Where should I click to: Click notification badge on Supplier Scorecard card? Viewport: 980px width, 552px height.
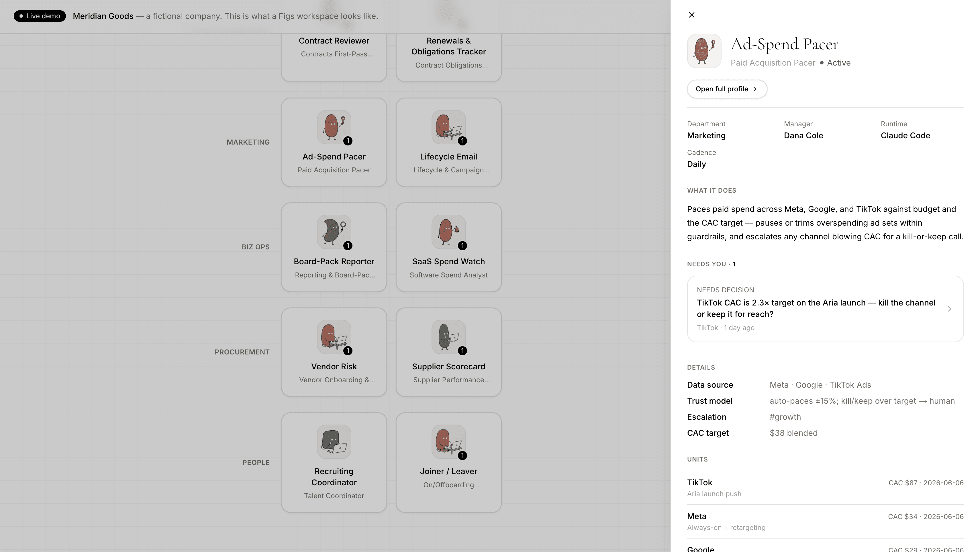tap(462, 351)
